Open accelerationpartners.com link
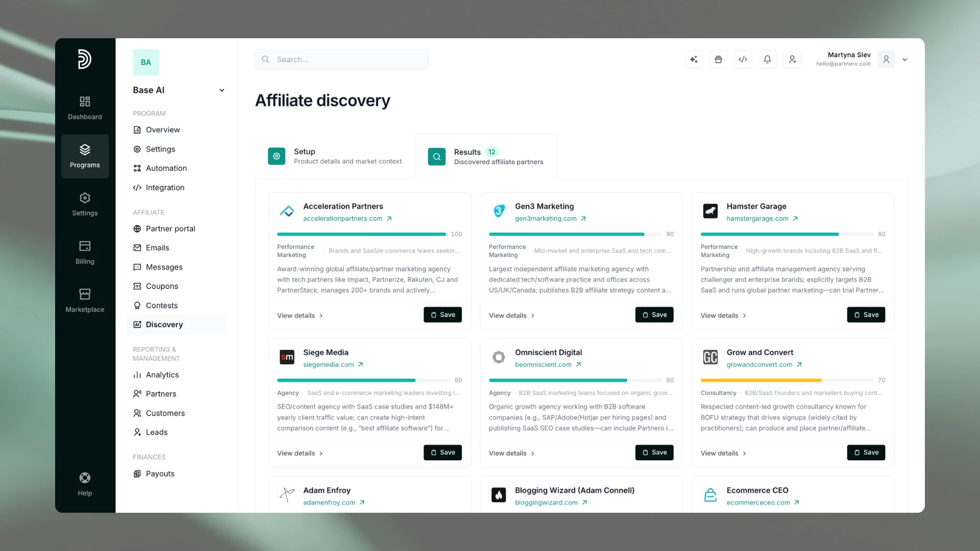The image size is (980, 551). 348,219
